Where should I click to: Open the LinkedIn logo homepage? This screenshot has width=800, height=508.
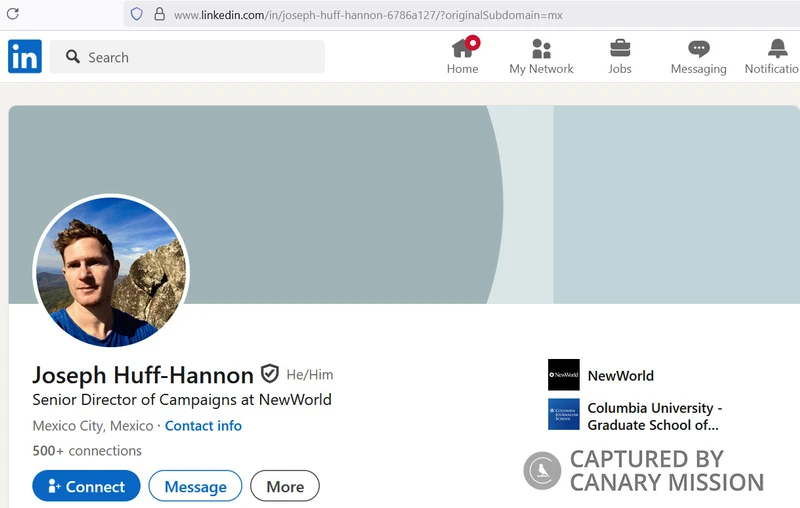24,56
